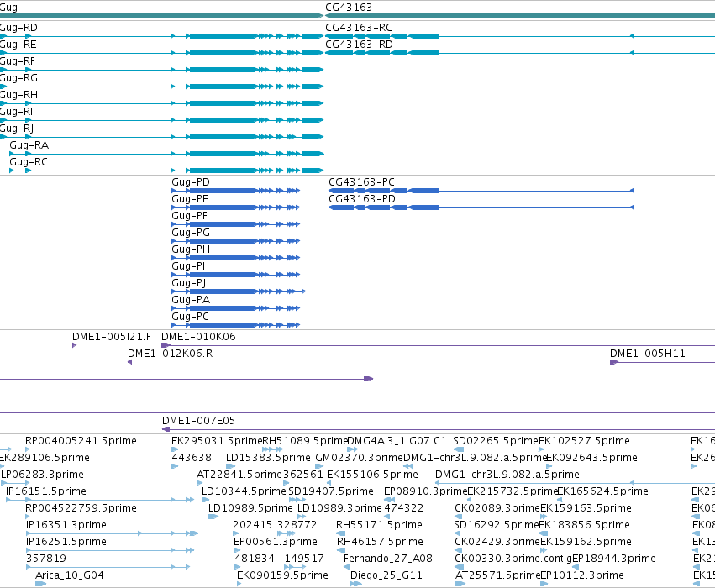
Task: Select the DME1-007E05 clone label
Action: coord(199,421)
